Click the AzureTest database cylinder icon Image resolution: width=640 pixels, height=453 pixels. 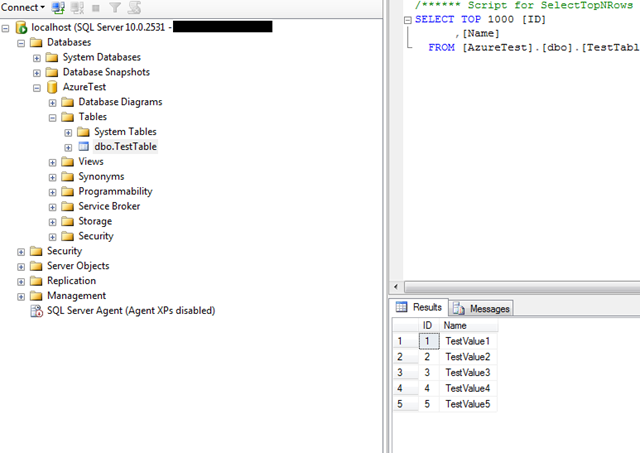(x=52, y=87)
